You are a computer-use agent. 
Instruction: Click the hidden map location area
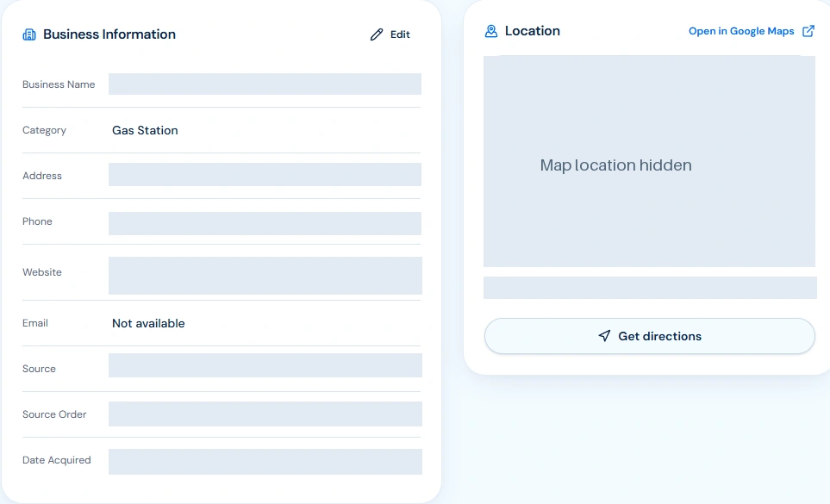649,161
